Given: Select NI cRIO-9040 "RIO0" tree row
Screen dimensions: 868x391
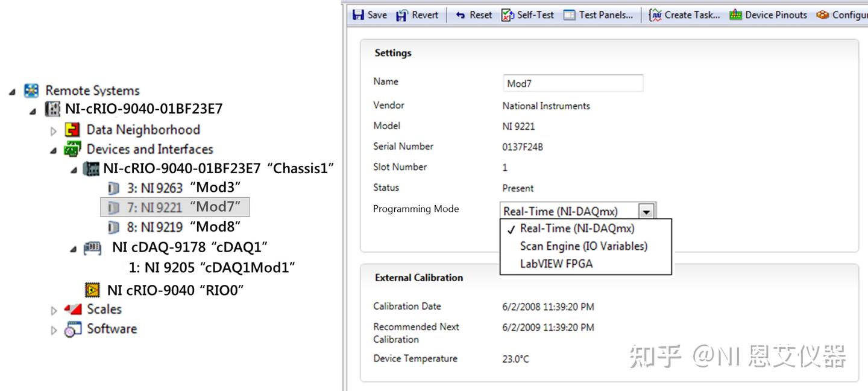Looking at the screenshot, I should [x=165, y=290].
